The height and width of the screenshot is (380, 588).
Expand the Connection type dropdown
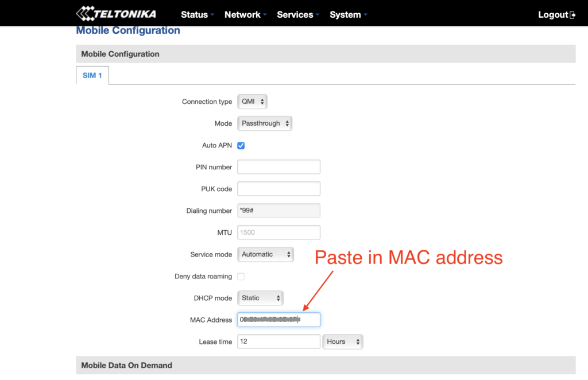(252, 102)
